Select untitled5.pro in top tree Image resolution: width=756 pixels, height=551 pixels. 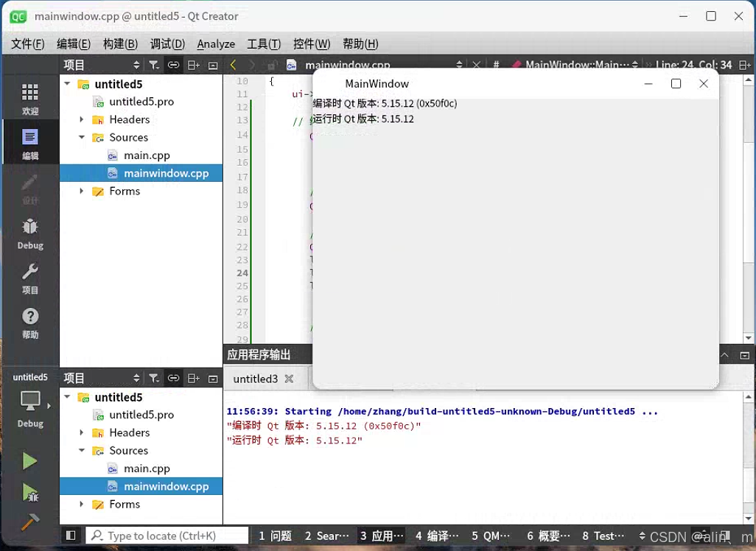[141, 102]
